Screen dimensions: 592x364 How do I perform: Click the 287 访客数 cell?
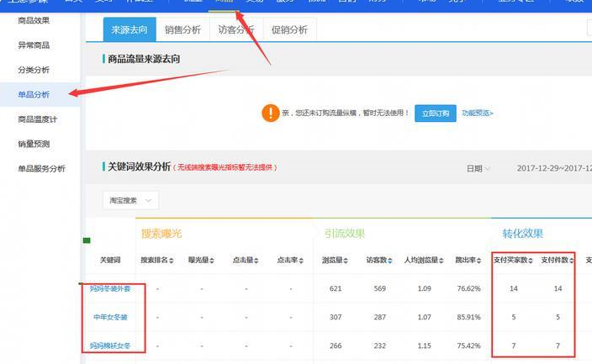(380, 317)
